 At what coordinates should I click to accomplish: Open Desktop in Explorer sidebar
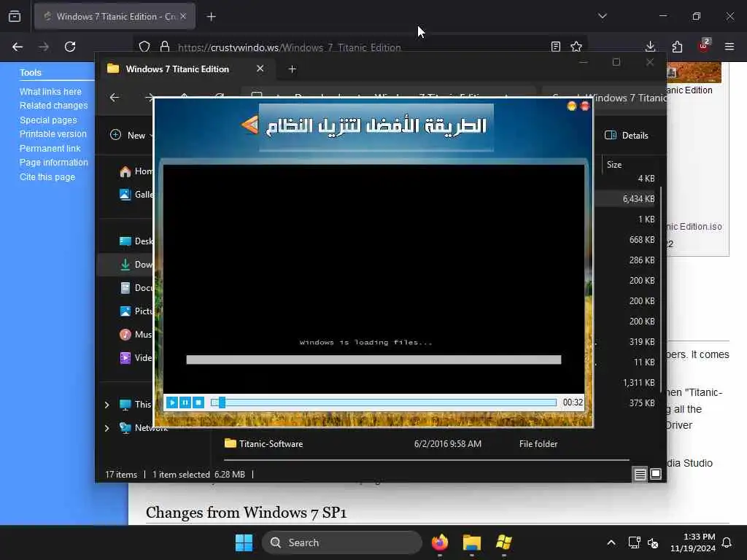pos(136,241)
